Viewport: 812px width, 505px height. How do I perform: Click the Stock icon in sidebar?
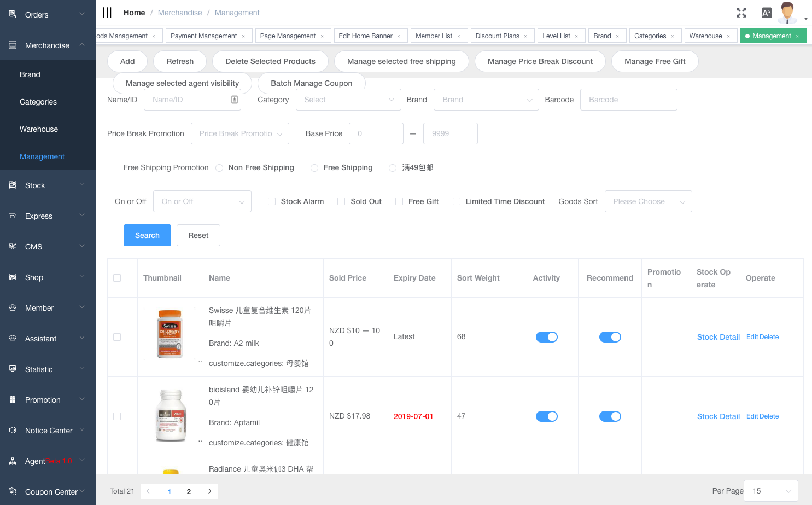click(x=13, y=185)
